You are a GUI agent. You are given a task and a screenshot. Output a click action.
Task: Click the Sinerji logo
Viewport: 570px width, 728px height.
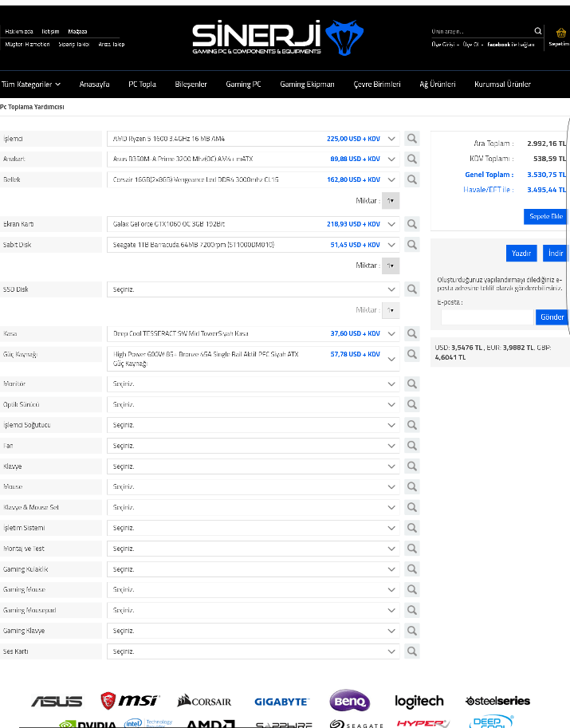click(x=277, y=37)
